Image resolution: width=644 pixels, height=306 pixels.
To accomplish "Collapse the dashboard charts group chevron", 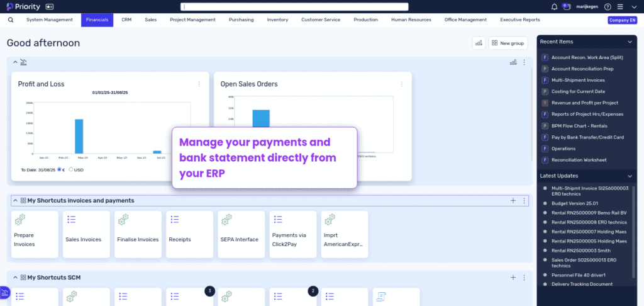I will pos(15,62).
